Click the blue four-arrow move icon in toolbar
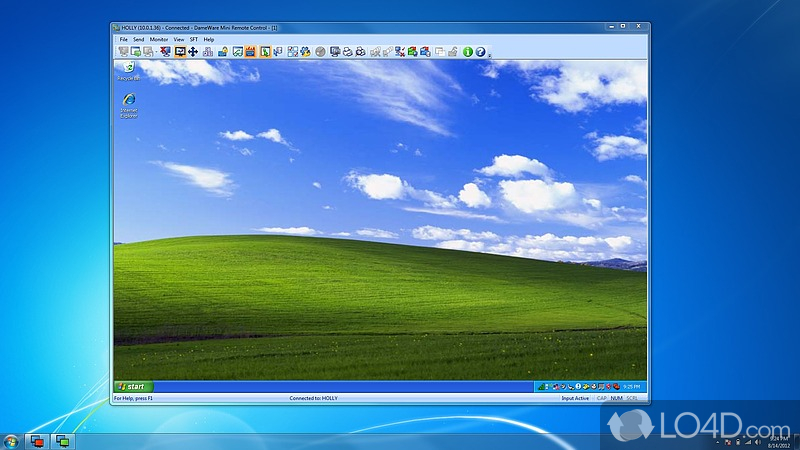Viewport: 800px width, 450px height. tap(193, 52)
